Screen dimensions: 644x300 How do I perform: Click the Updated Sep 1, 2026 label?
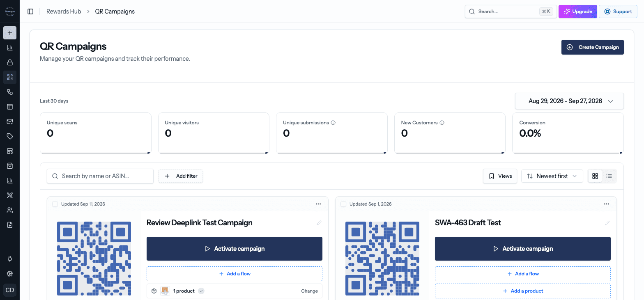tap(370, 204)
